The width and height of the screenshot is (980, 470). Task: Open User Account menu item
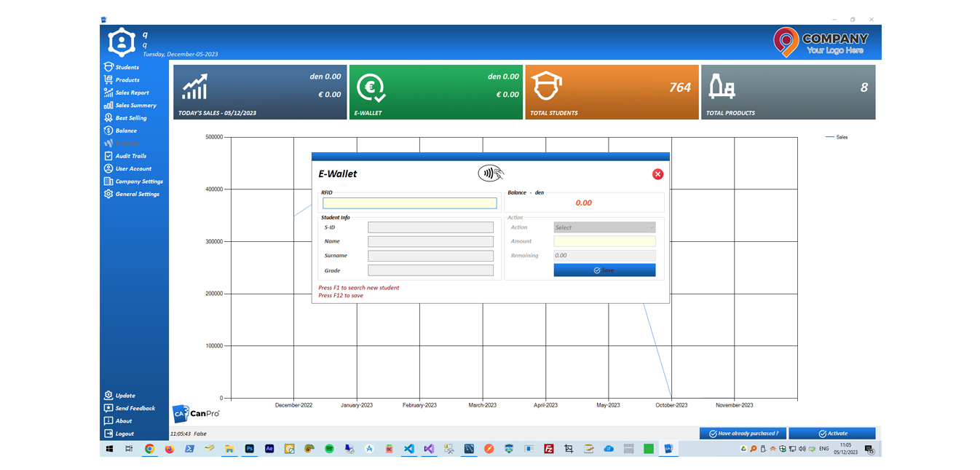point(133,168)
